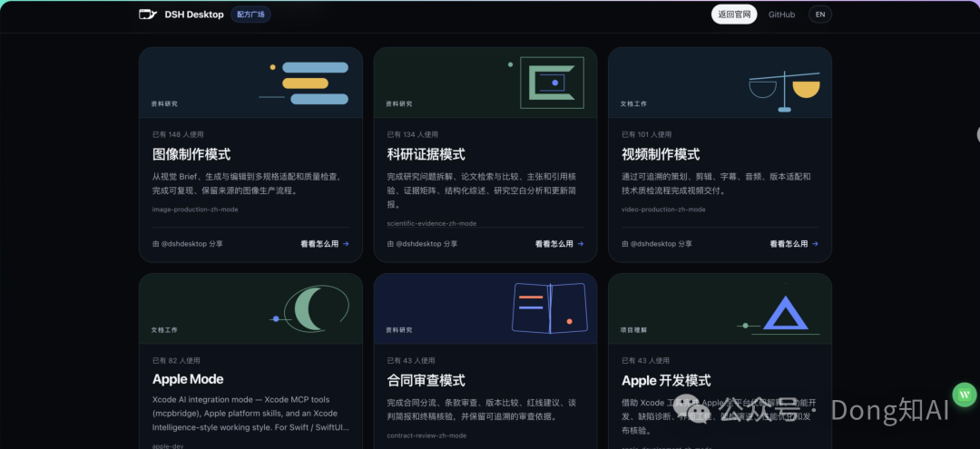Click 看看怎么用 on 科研证据模式 card
The height and width of the screenshot is (449, 980).
pos(559,244)
